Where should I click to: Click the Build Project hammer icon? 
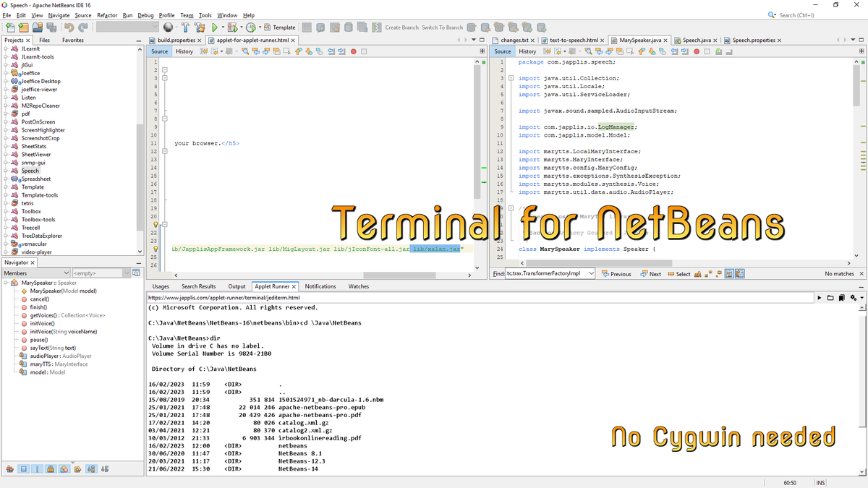coord(185,27)
